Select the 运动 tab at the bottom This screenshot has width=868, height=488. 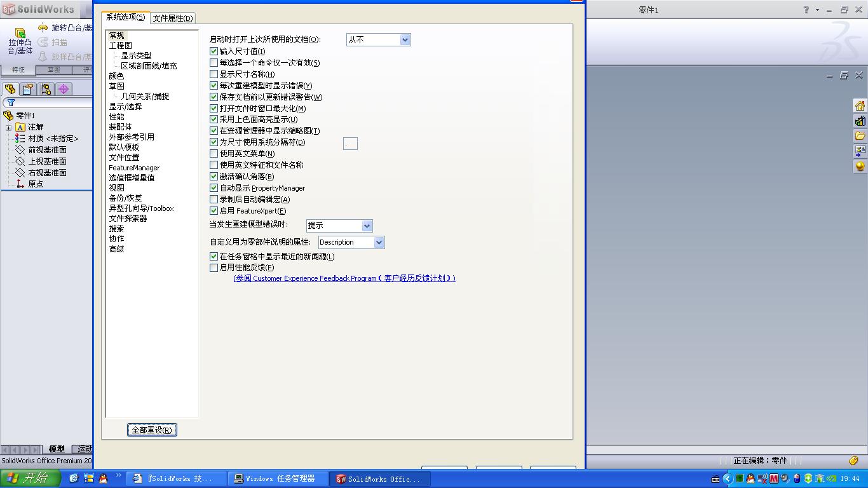(x=83, y=449)
